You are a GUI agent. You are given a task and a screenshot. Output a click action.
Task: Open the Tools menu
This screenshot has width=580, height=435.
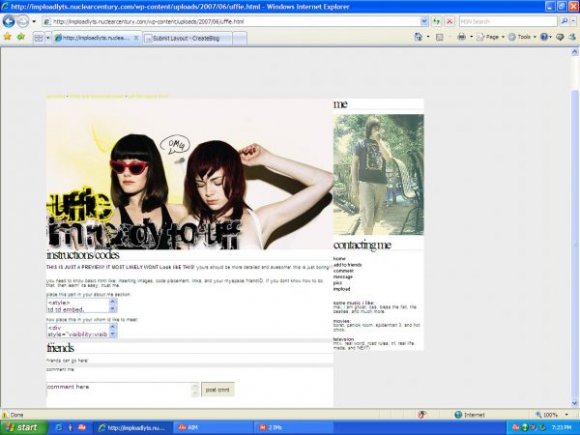(x=522, y=37)
